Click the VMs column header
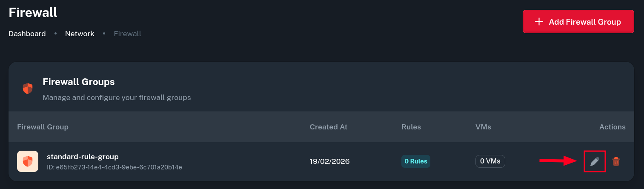The width and height of the screenshot is (644, 189). (x=483, y=127)
